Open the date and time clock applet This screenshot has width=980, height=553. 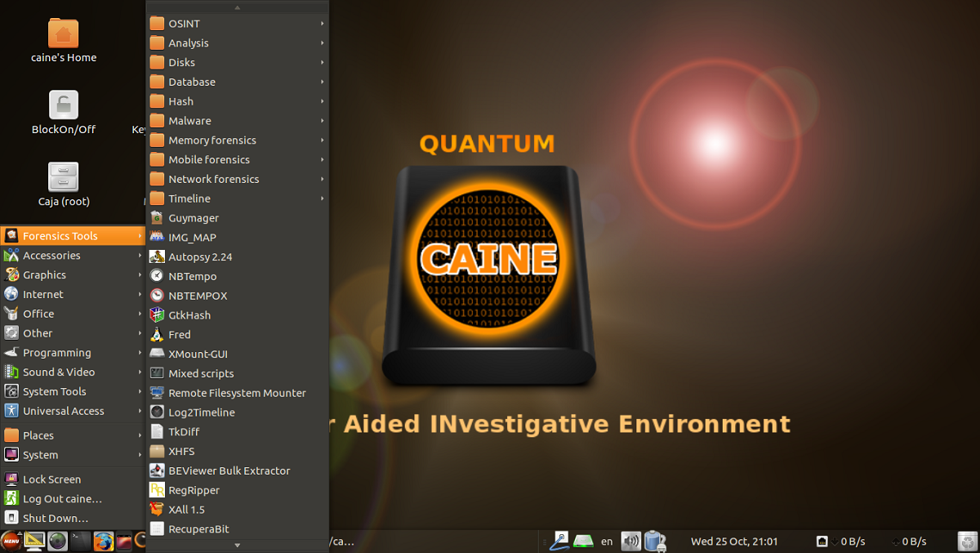coord(734,541)
